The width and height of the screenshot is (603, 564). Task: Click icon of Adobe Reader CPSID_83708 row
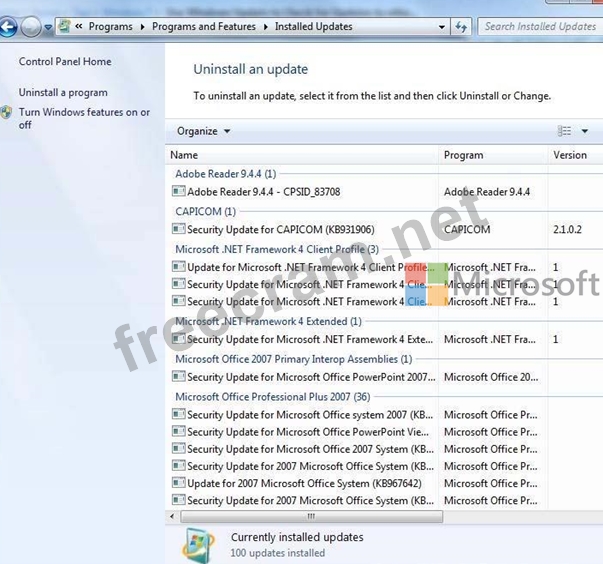[178, 191]
